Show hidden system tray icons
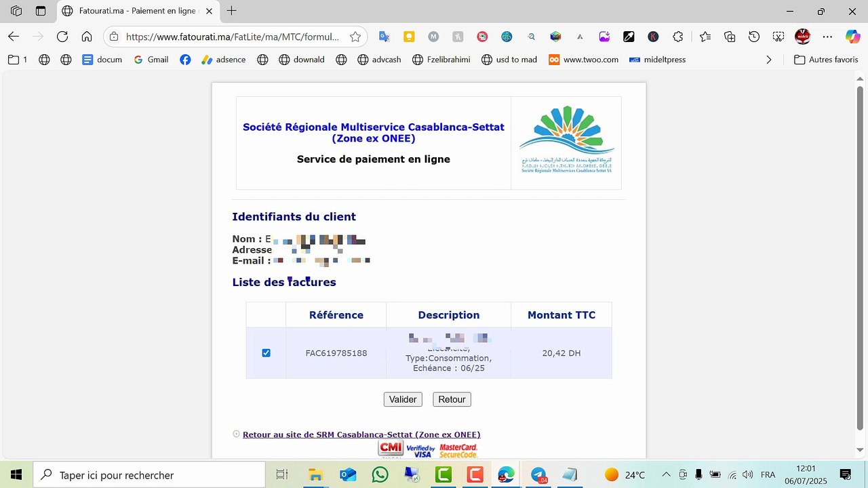The image size is (868, 488). pos(666,474)
